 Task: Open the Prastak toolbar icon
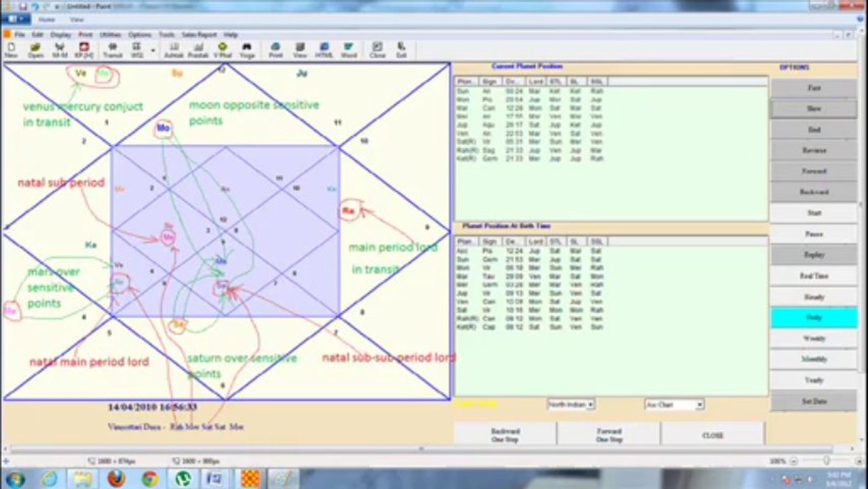click(198, 50)
